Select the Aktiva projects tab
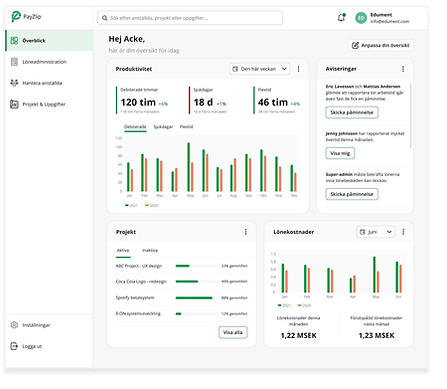This screenshot has width=447, height=389. tap(123, 251)
